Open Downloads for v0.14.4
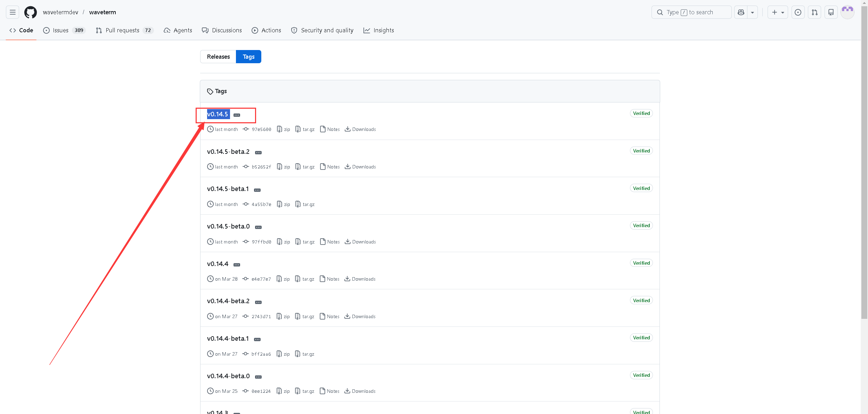The image size is (868, 414). point(360,279)
